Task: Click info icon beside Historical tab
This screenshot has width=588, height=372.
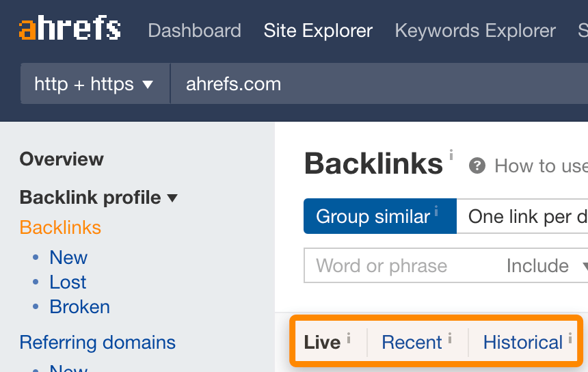Action: tap(570, 336)
